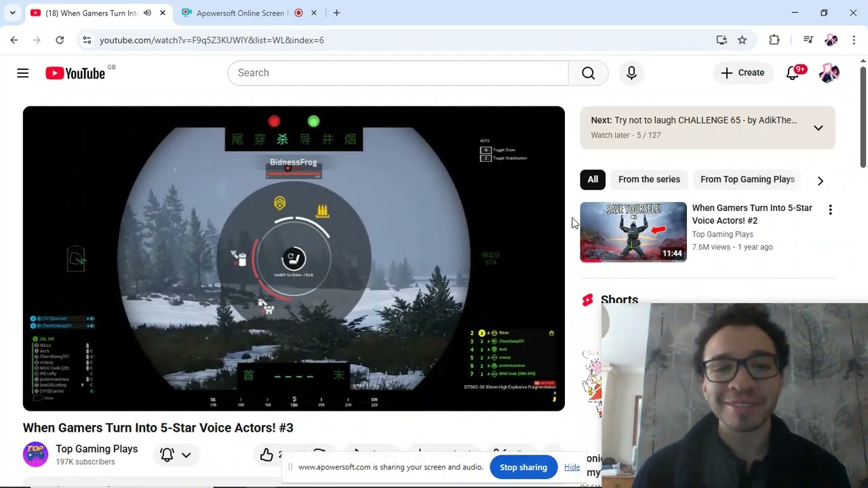Open the YouTube guide hamburger menu
The image size is (868, 488).
23,73
